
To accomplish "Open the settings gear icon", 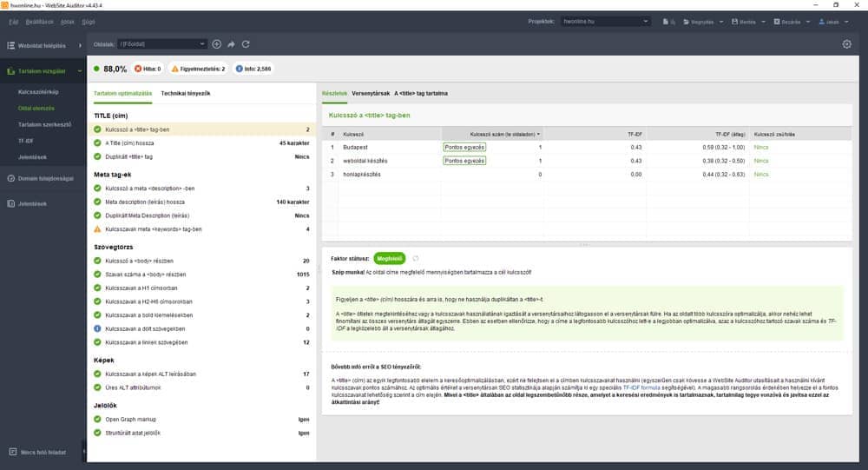I will pos(846,43).
